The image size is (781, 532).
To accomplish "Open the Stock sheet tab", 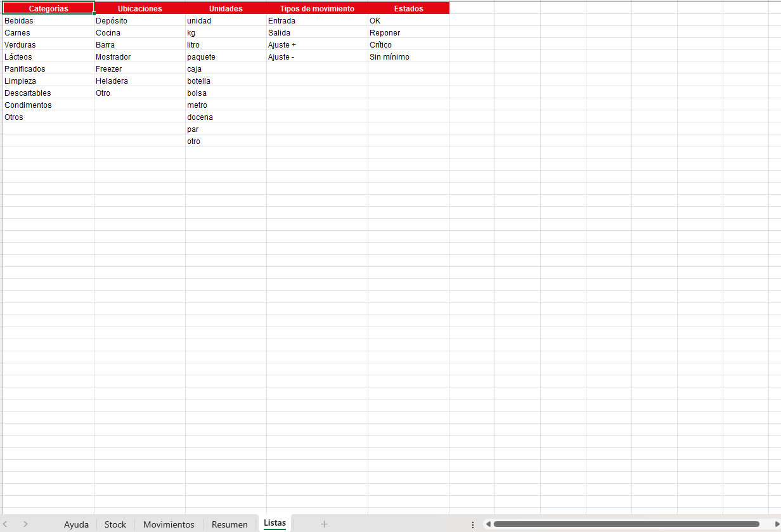I will pos(115,524).
